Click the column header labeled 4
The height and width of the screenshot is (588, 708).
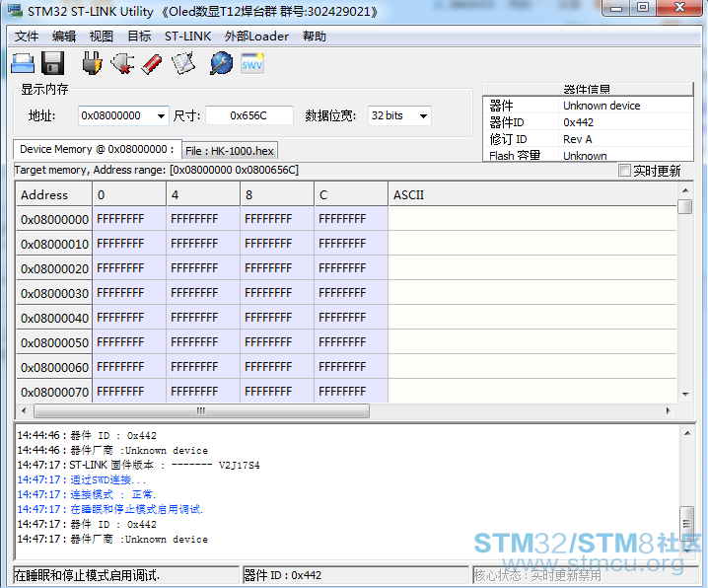point(203,194)
